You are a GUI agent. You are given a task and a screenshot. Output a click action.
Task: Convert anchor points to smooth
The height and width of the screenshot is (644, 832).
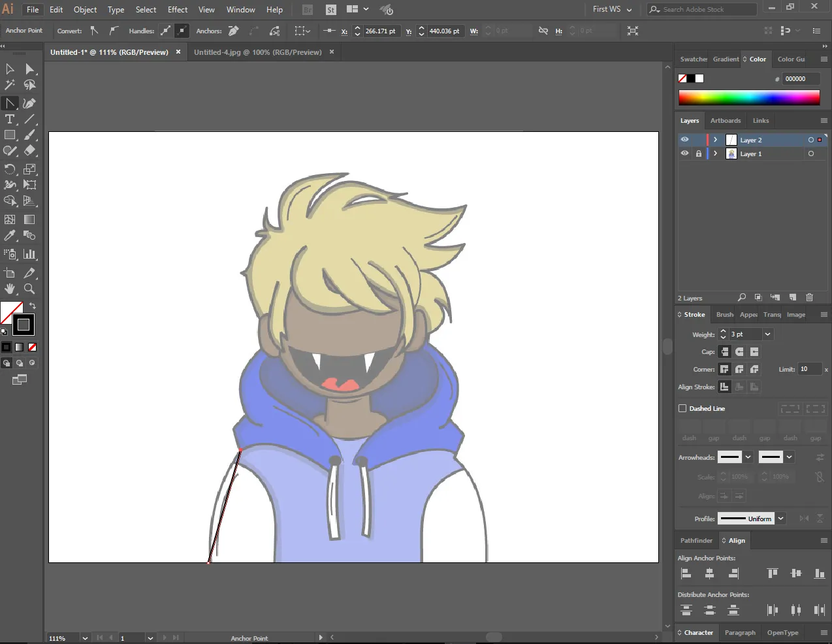tap(114, 31)
